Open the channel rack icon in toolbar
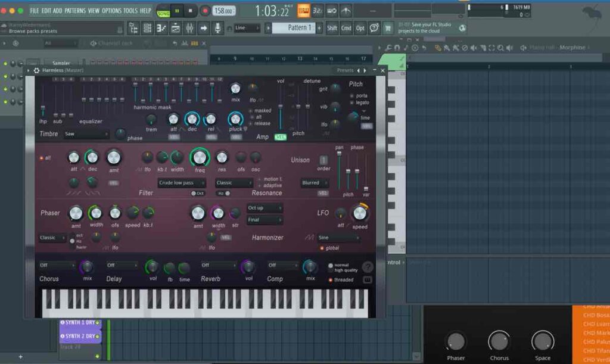This screenshot has height=364, width=610. coord(148,28)
